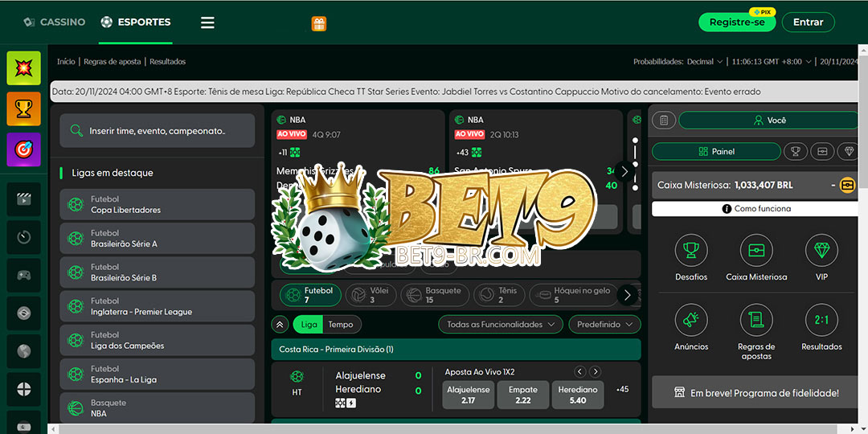
Task: Open the VIP diamond icon
Action: [821, 250]
